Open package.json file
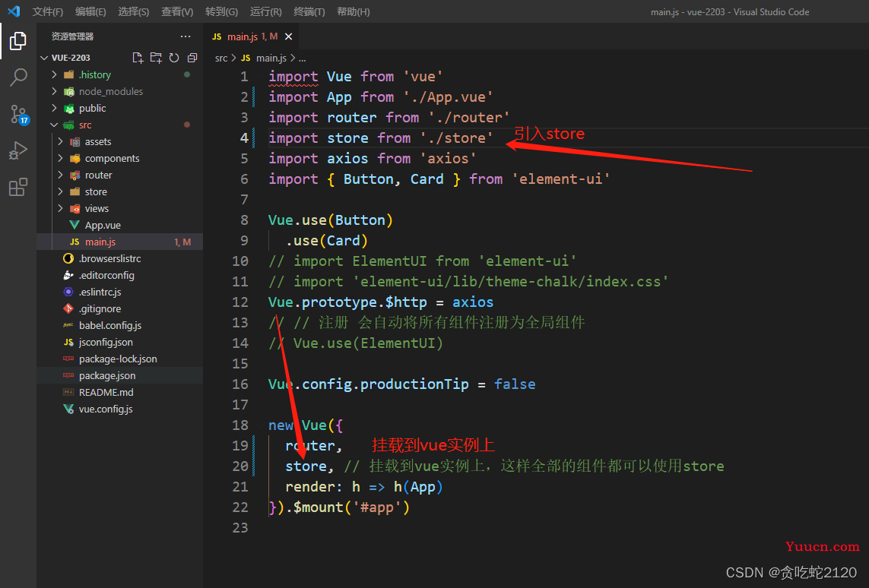The image size is (869, 588). point(119,375)
